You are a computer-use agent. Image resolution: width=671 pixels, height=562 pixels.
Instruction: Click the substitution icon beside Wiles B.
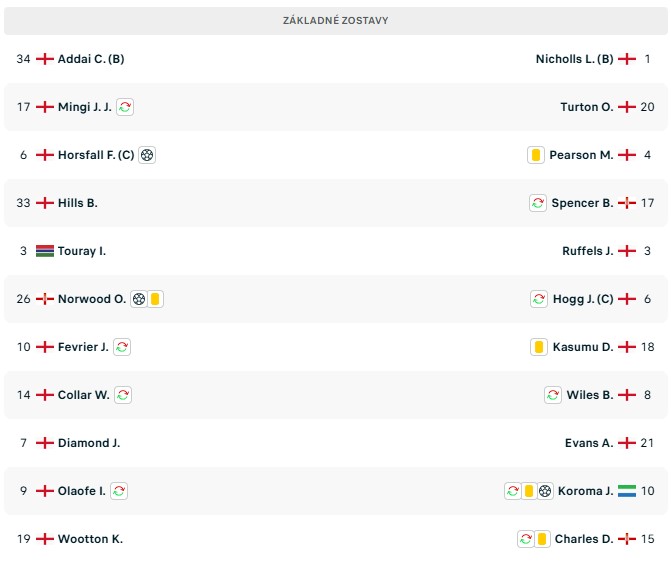(x=553, y=395)
